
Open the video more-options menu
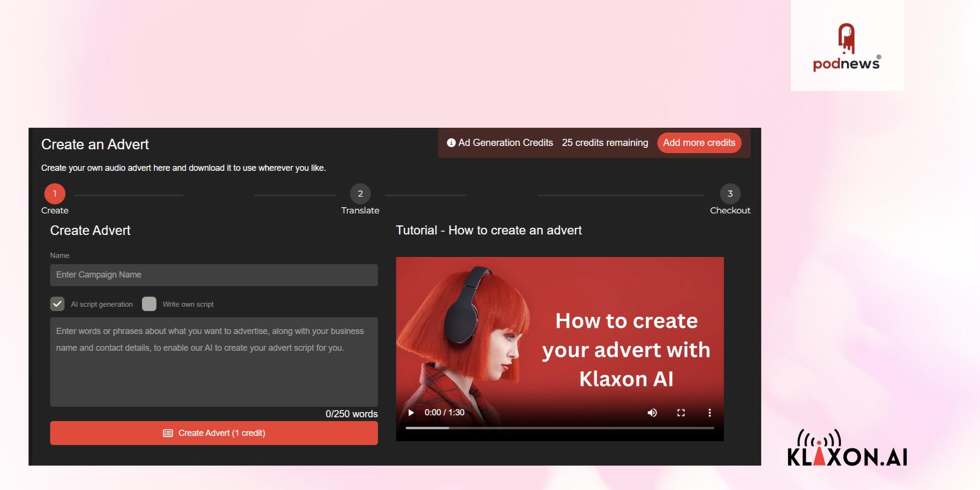[x=710, y=412]
